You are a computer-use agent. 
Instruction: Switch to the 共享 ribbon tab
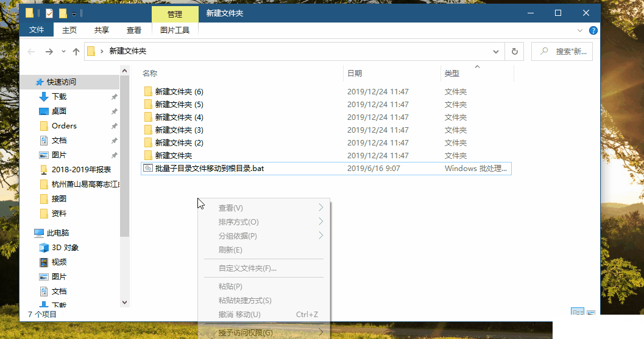coord(102,30)
